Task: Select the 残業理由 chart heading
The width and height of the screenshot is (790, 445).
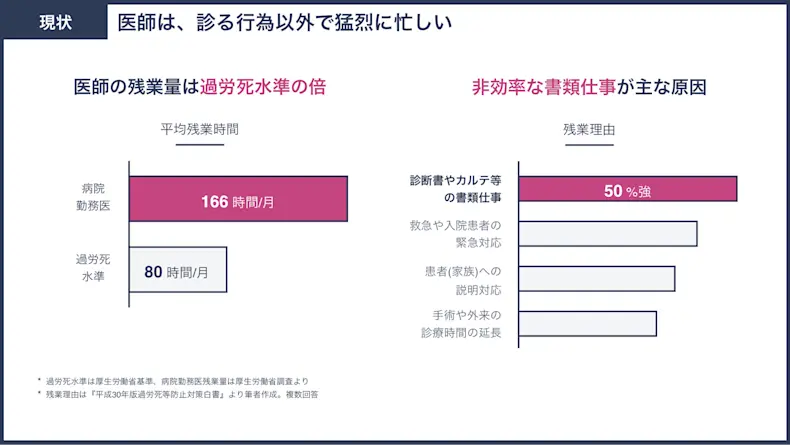Action: 589,130
